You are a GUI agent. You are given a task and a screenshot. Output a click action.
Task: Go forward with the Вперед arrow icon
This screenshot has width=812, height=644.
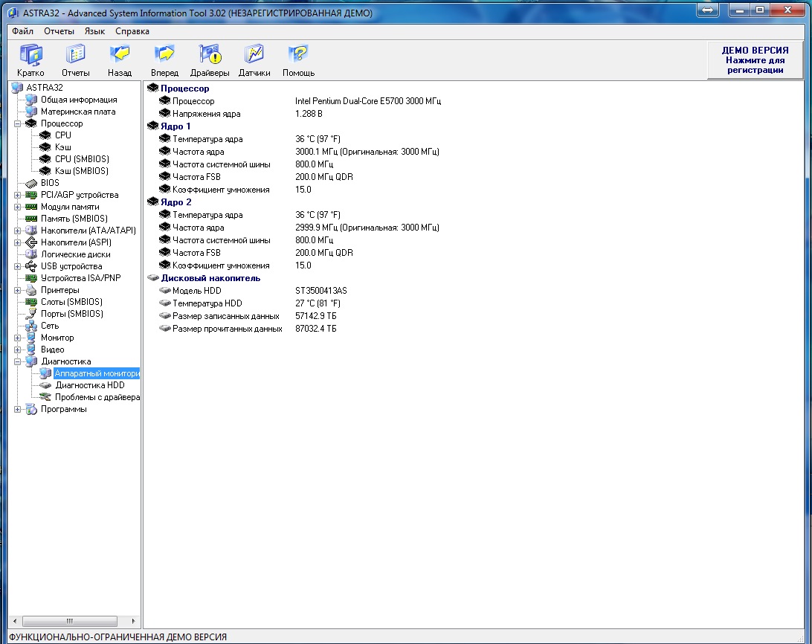pos(164,55)
